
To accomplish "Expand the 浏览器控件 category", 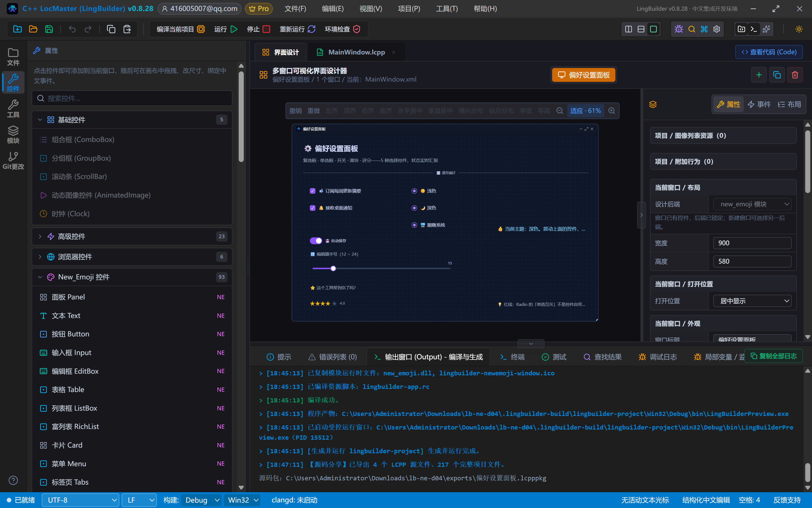I will click(x=132, y=257).
